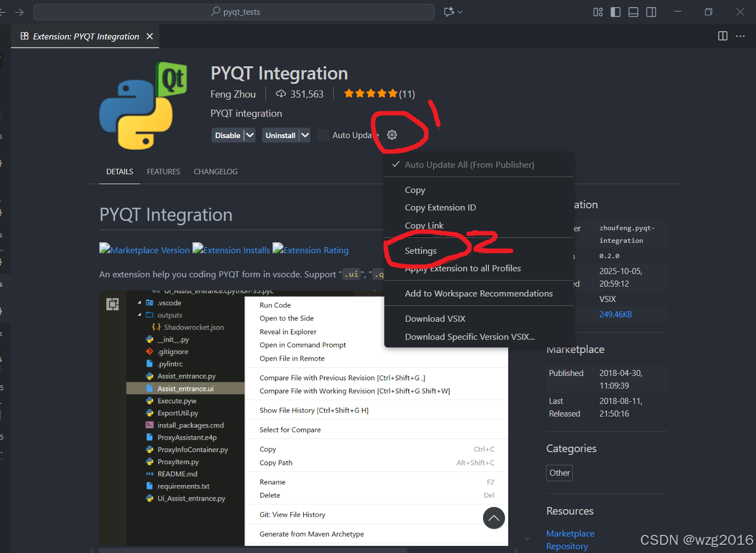
Task: Click the PYQT Integration extension logo
Action: coord(144,106)
